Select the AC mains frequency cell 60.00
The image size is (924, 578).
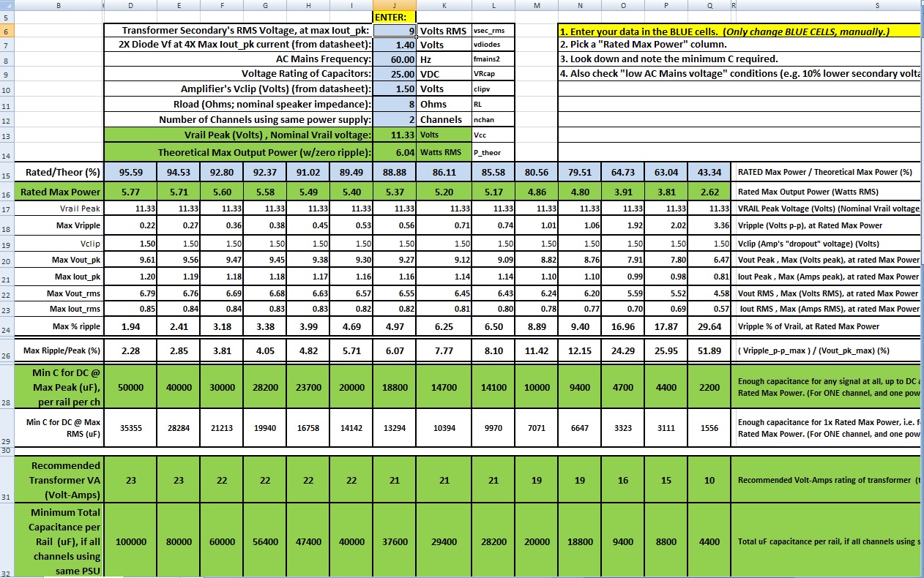[x=395, y=59]
